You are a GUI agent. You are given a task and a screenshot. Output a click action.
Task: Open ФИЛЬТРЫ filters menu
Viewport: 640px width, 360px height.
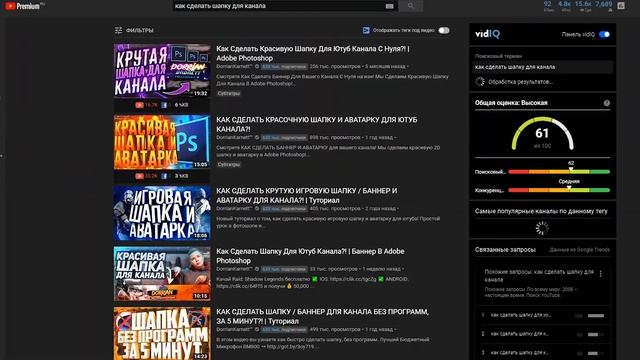(x=134, y=30)
